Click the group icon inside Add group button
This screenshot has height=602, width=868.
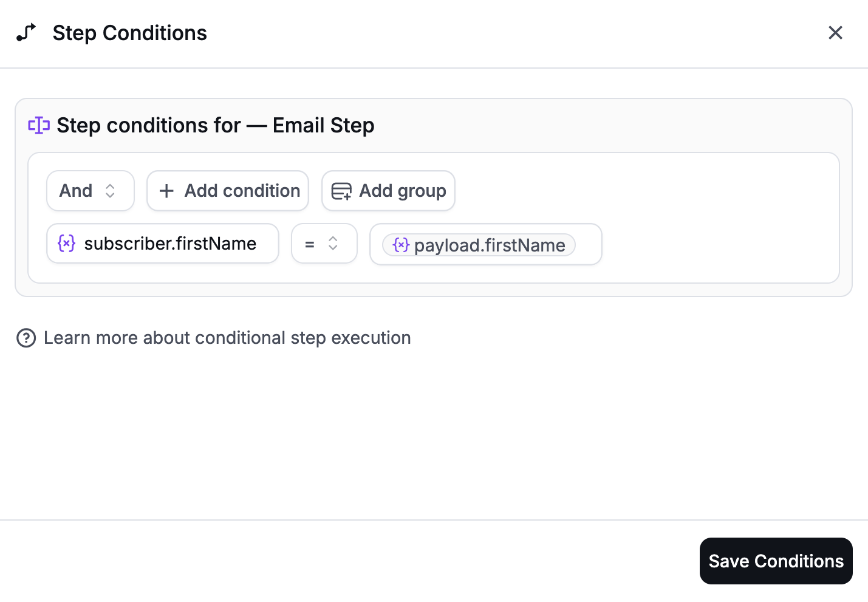pyautogui.click(x=341, y=191)
